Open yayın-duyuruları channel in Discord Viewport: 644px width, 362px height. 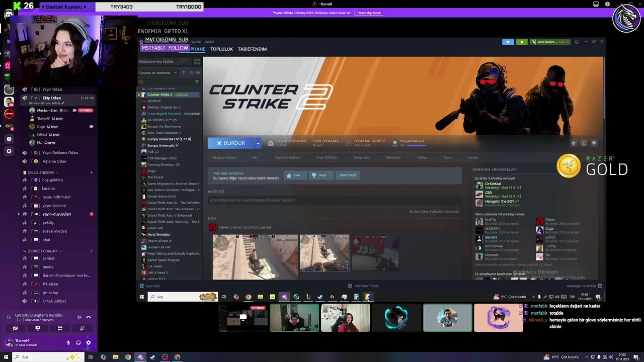pos(57,214)
